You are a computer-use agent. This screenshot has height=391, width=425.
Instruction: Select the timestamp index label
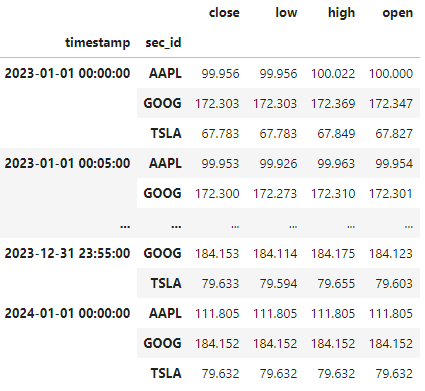[x=97, y=43]
